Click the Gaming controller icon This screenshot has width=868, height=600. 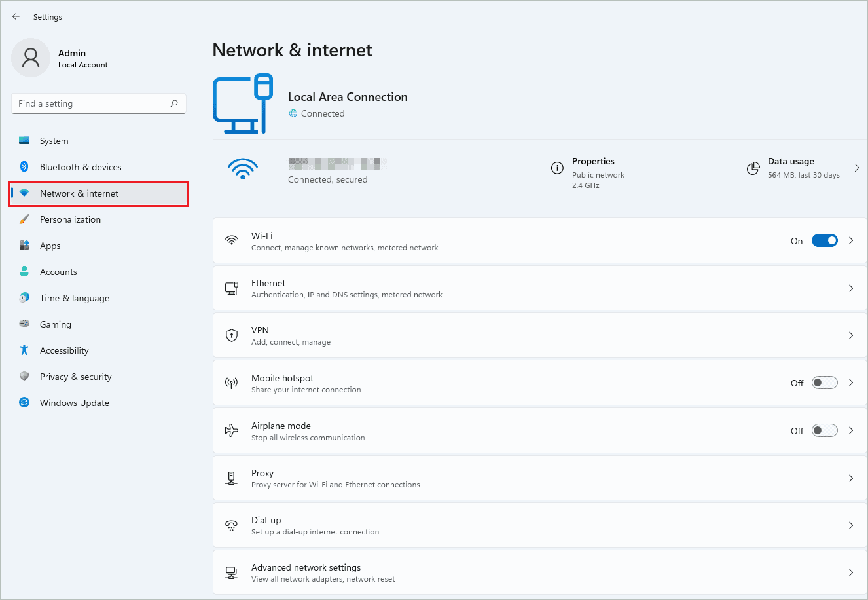click(x=24, y=324)
